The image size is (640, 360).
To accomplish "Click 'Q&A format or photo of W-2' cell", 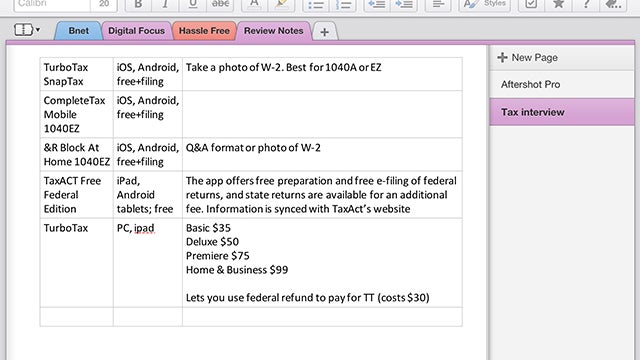I will coord(322,155).
